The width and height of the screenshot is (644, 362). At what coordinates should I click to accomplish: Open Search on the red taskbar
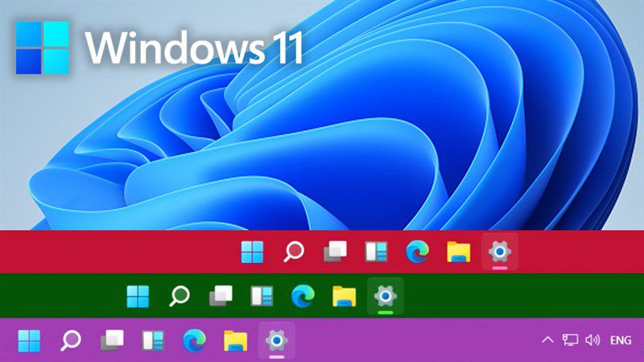(x=294, y=251)
